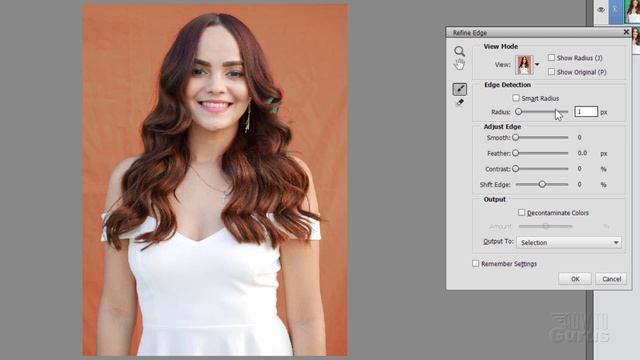Select the Refine Radius brush tool
Screen dimensions: 640x360
[460, 89]
